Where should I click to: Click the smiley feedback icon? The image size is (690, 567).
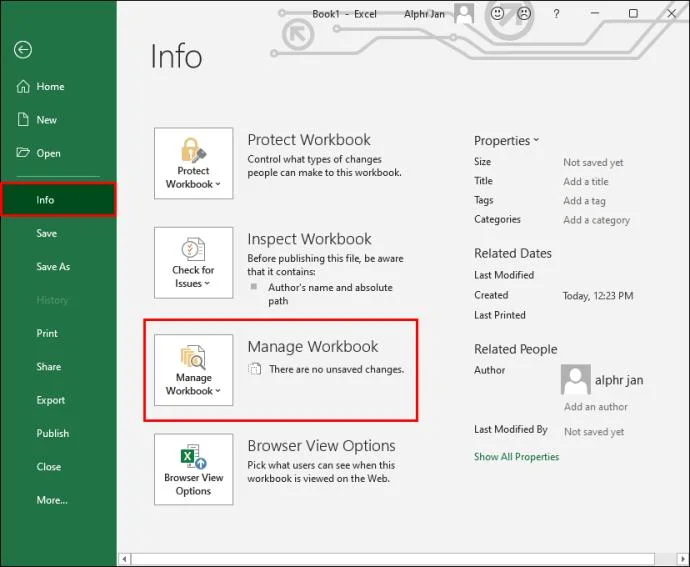(497, 14)
